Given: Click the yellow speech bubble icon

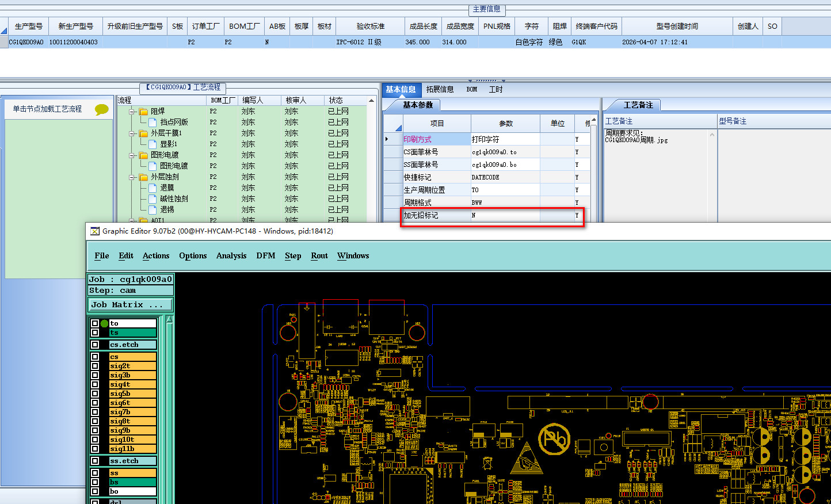Looking at the screenshot, I should (101, 109).
